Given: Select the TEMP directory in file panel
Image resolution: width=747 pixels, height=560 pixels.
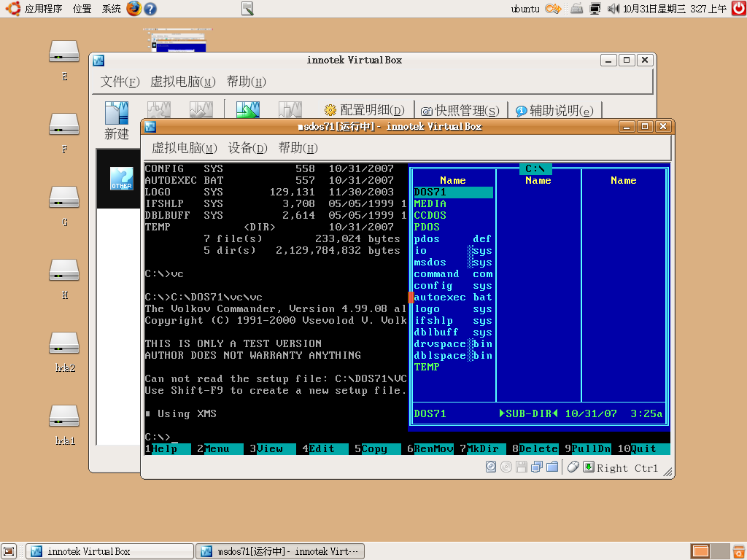Looking at the screenshot, I should pyautogui.click(x=453, y=367).
